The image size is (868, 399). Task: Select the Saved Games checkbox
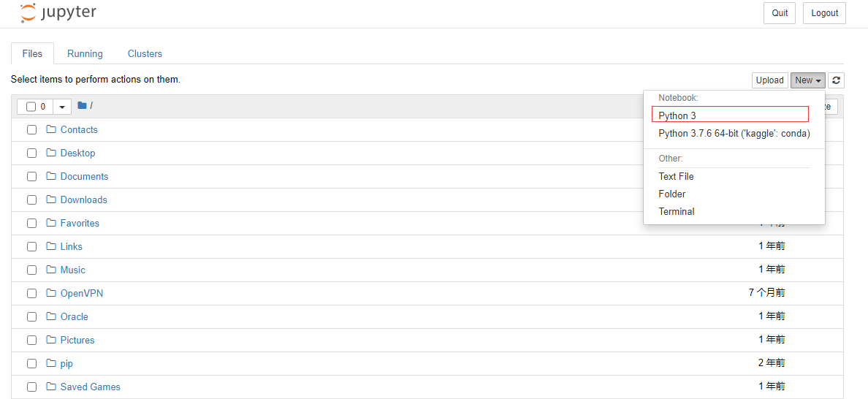click(x=31, y=387)
